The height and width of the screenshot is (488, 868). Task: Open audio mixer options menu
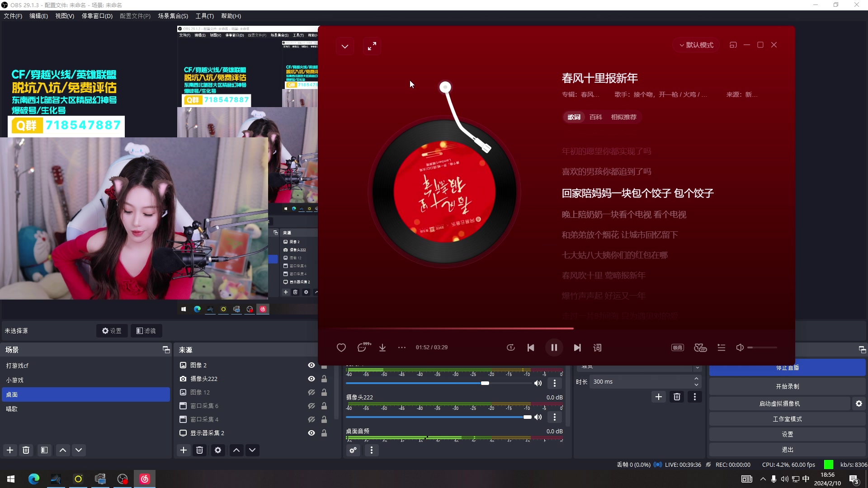pos(372,450)
